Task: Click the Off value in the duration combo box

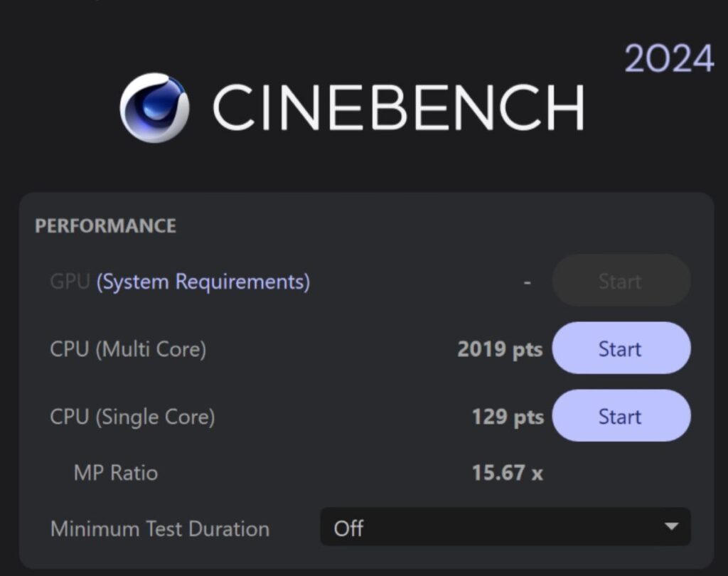Action: coord(348,528)
